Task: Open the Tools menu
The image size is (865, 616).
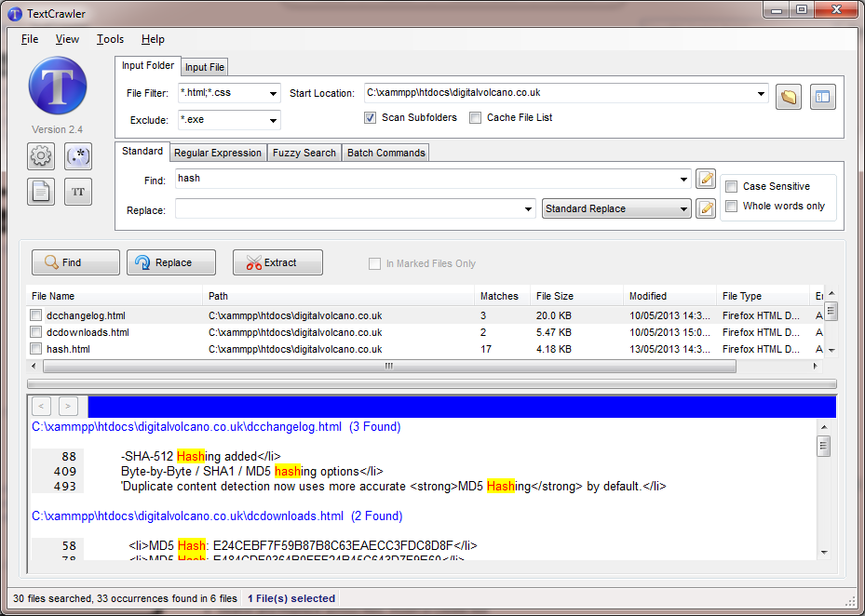Action: 110,39
